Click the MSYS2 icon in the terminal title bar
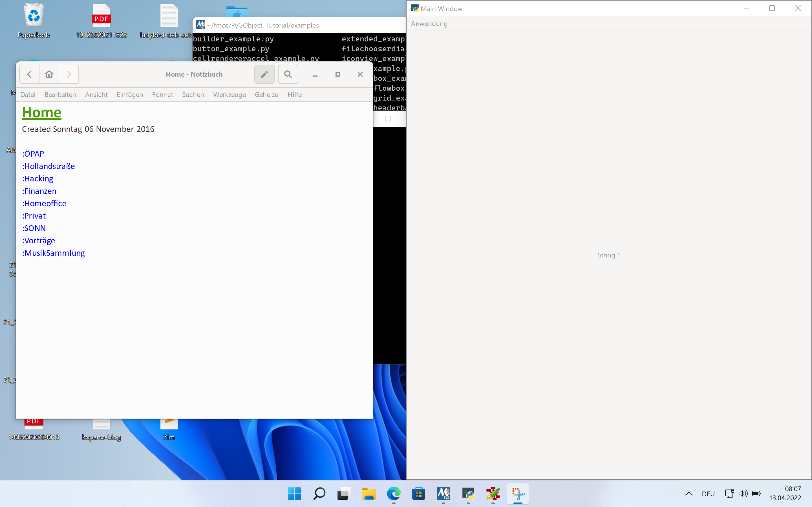This screenshot has height=507, width=812. point(201,25)
